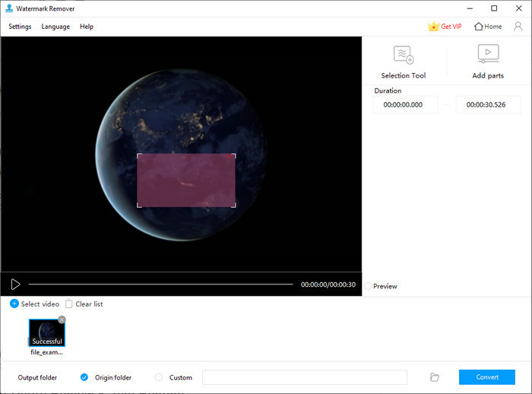
Task: Click the 00:00:00/00:00:30 playback time
Action: pos(328,284)
